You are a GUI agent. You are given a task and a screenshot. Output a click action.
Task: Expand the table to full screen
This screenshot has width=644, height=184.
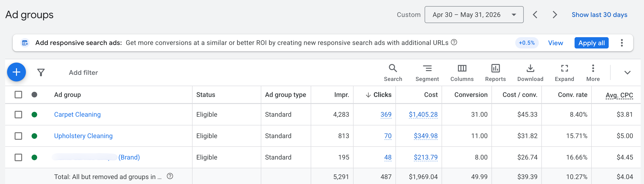click(564, 73)
